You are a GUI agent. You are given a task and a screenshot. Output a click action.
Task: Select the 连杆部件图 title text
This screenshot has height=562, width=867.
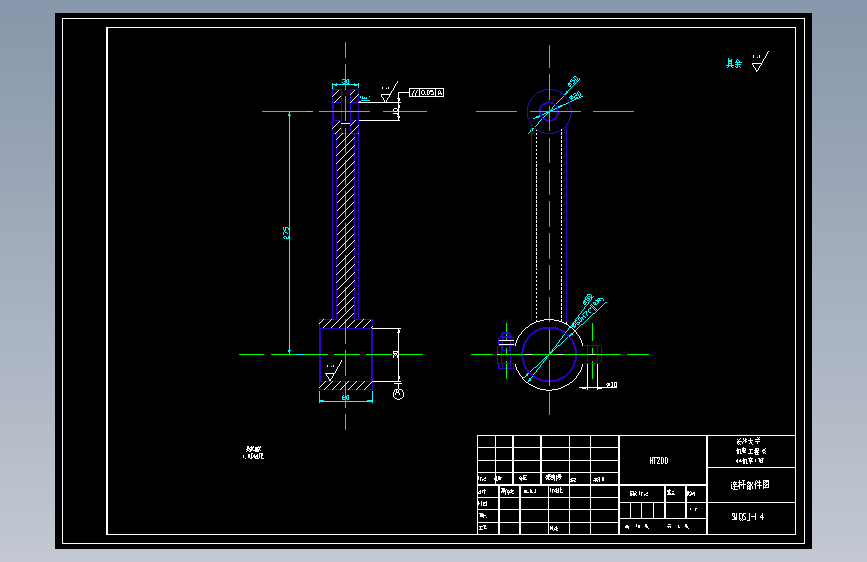pyautogui.click(x=750, y=485)
